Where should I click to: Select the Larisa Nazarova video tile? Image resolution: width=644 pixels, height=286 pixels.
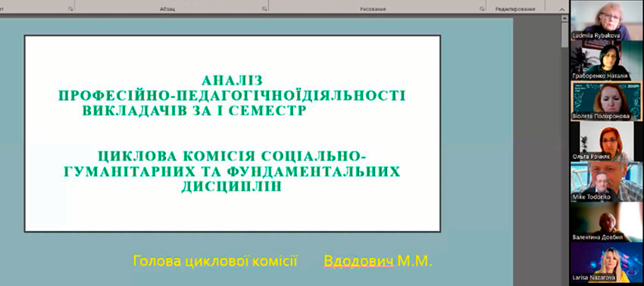coord(607,263)
